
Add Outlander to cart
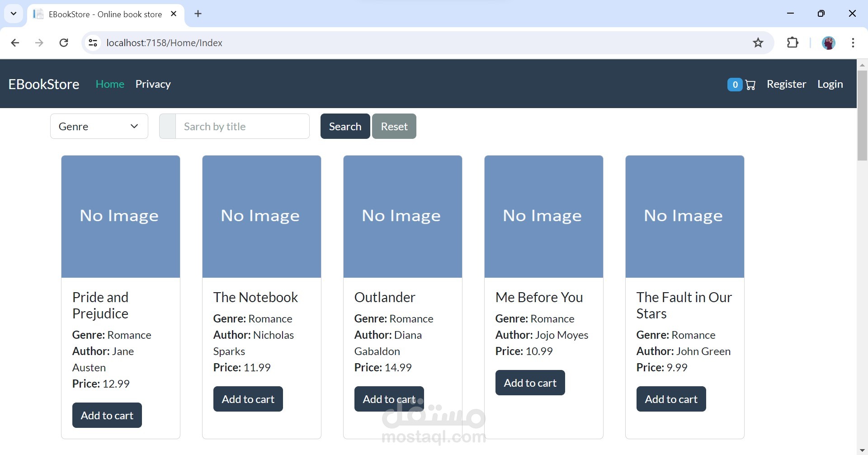[389, 399]
